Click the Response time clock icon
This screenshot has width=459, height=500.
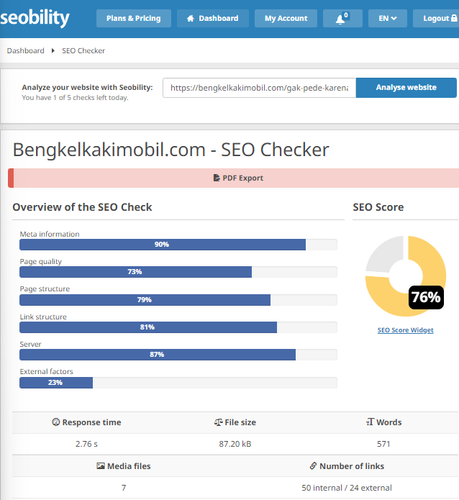pyautogui.click(x=56, y=422)
